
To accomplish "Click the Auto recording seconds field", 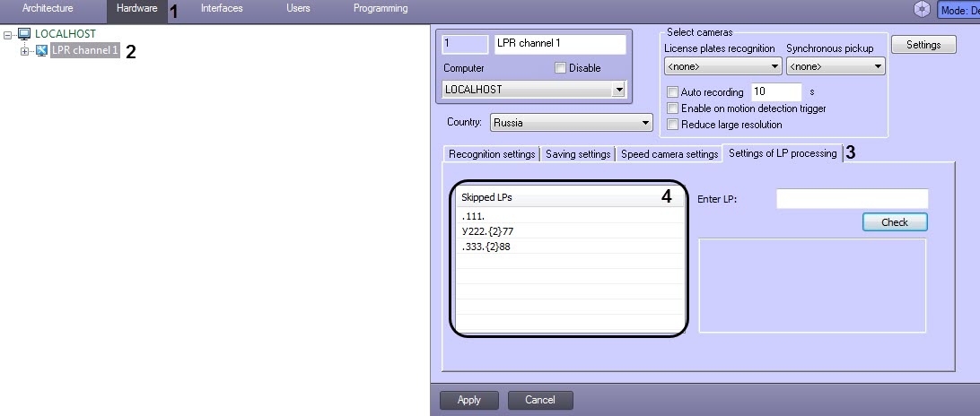I will coord(775,91).
